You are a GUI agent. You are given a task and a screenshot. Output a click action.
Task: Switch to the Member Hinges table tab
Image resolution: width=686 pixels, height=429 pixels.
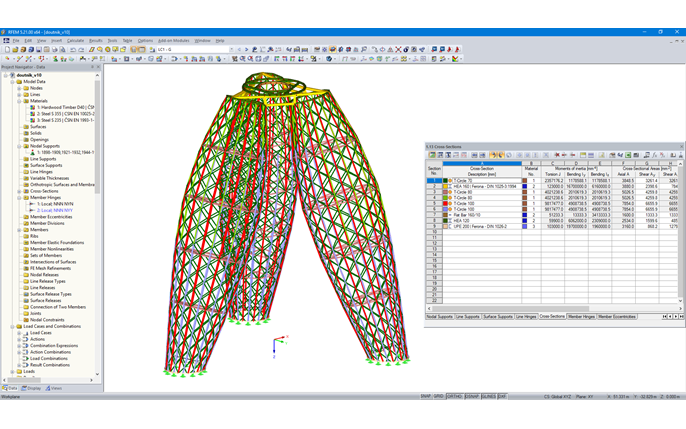(581, 317)
